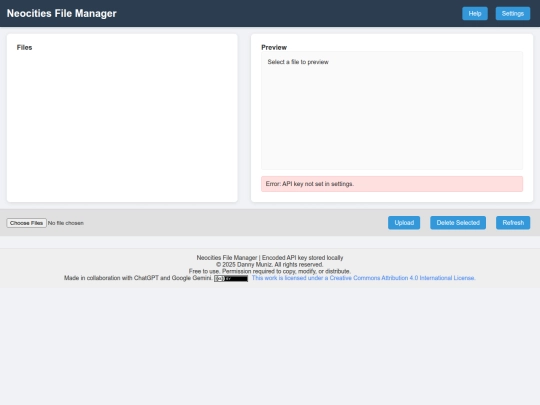Open the Creative Commons Attribution 4.0 license link
540x405 pixels.
click(x=363, y=278)
